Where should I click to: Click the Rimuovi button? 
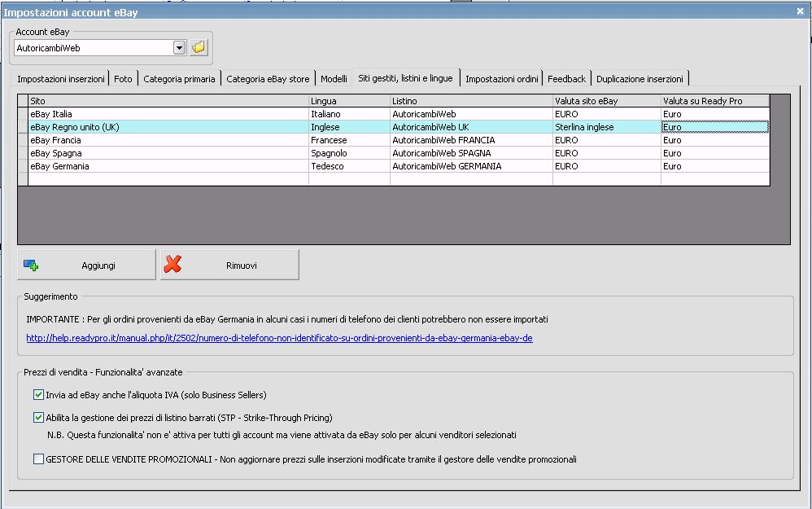point(230,265)
